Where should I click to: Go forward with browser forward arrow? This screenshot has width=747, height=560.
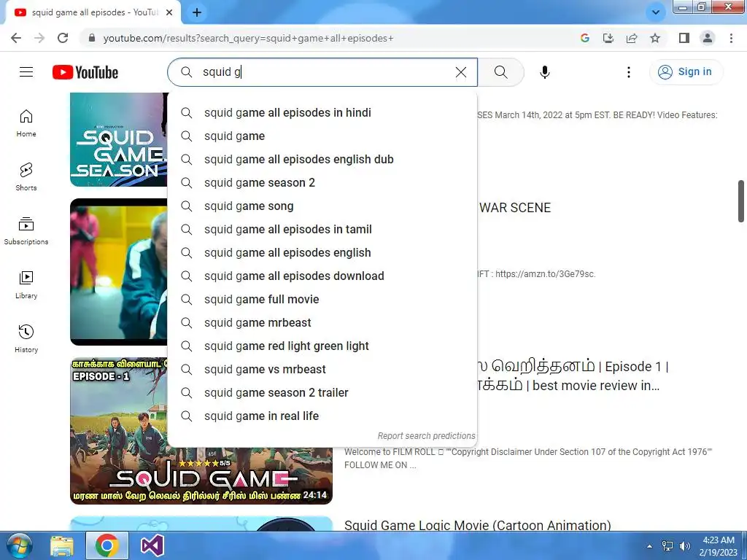click(x=39, y=38)
